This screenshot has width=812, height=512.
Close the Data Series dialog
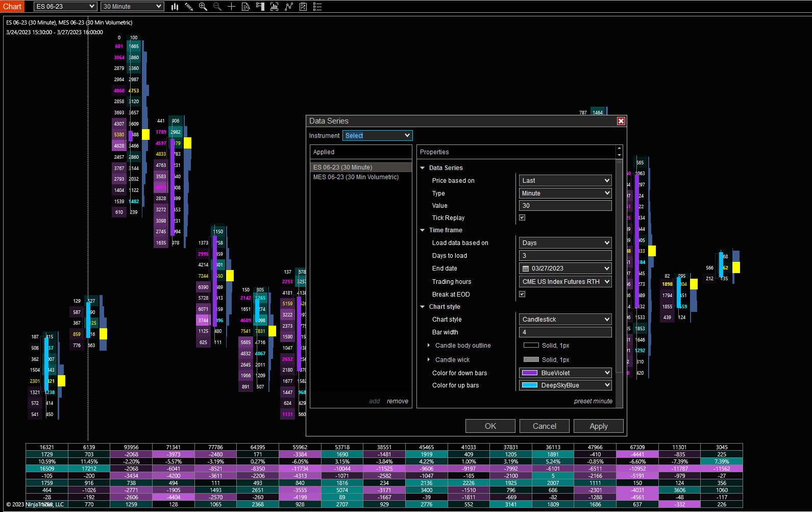click(621, 121)
